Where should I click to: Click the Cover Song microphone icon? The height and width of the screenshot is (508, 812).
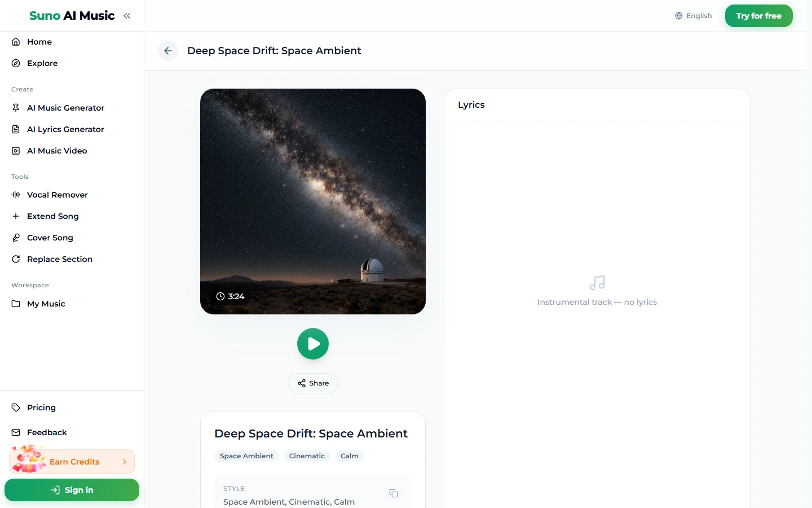coord(16,238)
